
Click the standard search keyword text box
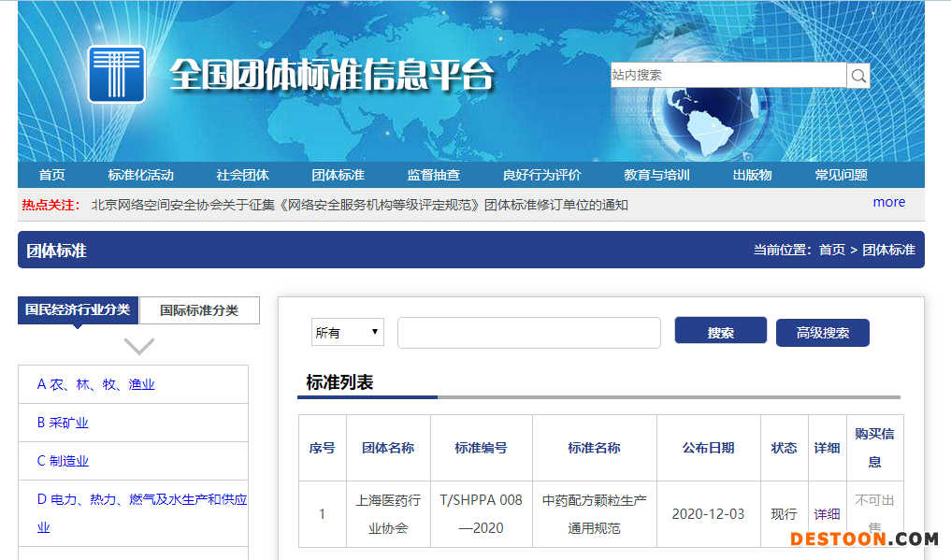pos(528,333)
